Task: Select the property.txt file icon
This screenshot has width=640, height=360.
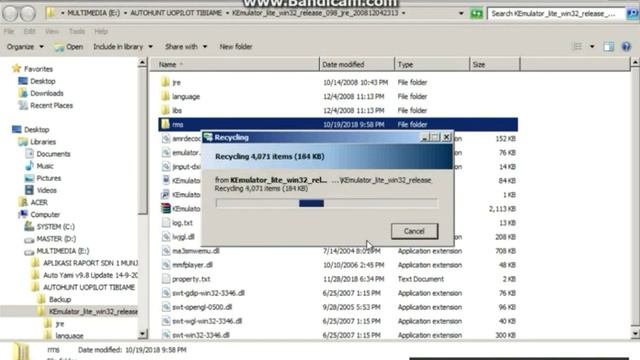Action: 166,279
